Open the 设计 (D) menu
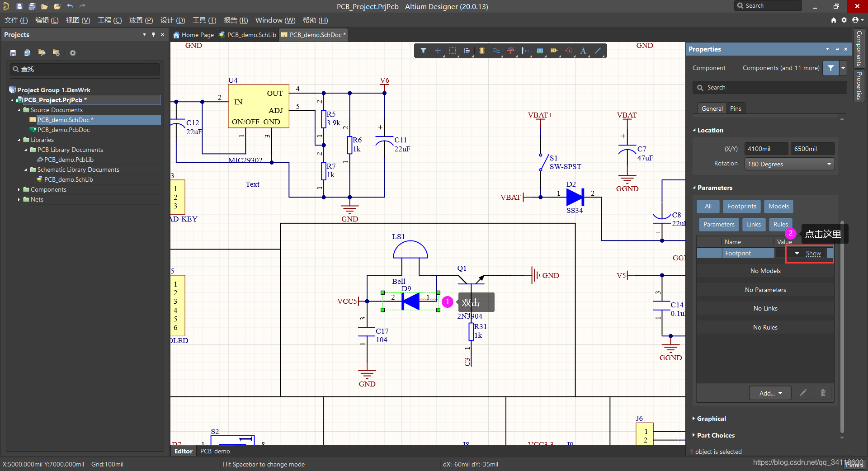This screenshot has width=868, height=471. (x=173, y=20)
